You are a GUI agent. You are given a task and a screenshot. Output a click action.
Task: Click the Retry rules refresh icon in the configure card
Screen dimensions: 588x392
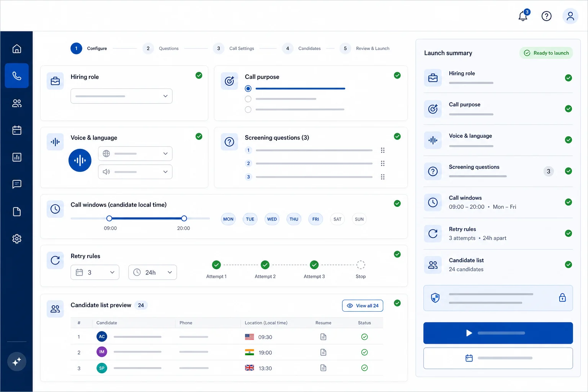55,260
